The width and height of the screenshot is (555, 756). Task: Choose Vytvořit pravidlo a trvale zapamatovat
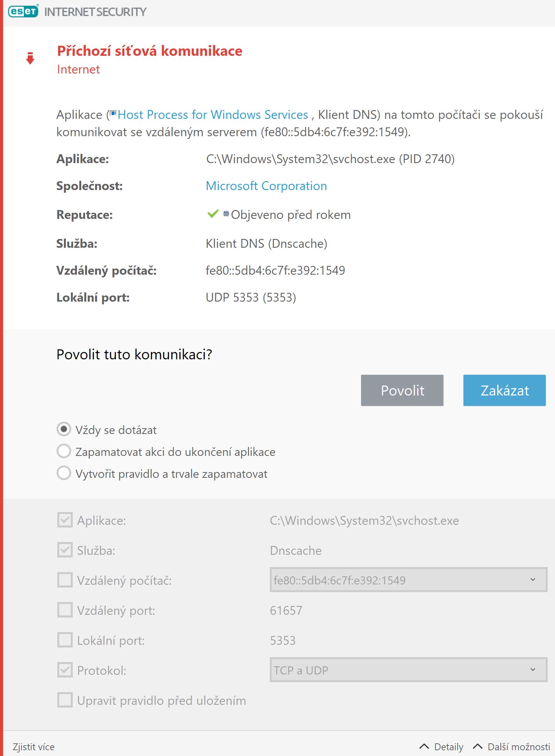(x=64, y=473)
